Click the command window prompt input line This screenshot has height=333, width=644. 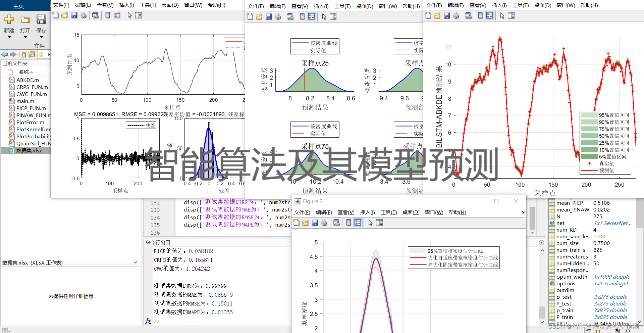221,321
